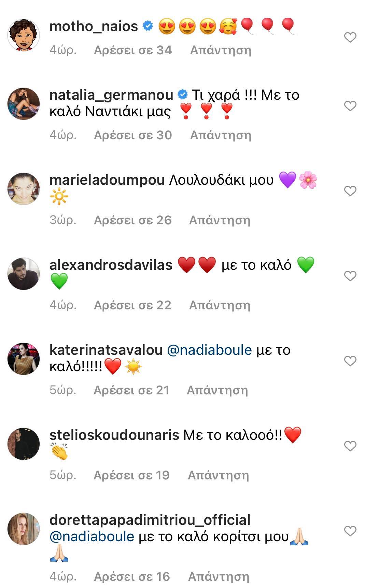Like marieladoumpou's comment with the heart
This screenshot has width=379, height=588.
[350, 191]
